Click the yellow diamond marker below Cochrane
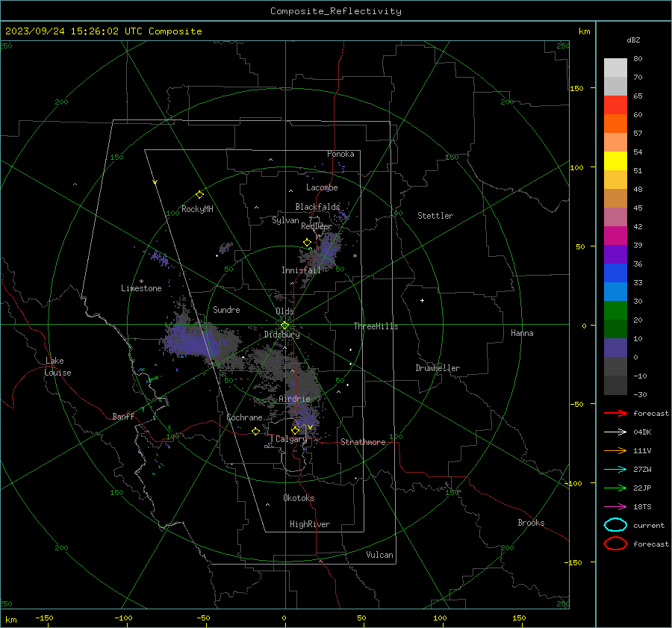 pos(256,432)
